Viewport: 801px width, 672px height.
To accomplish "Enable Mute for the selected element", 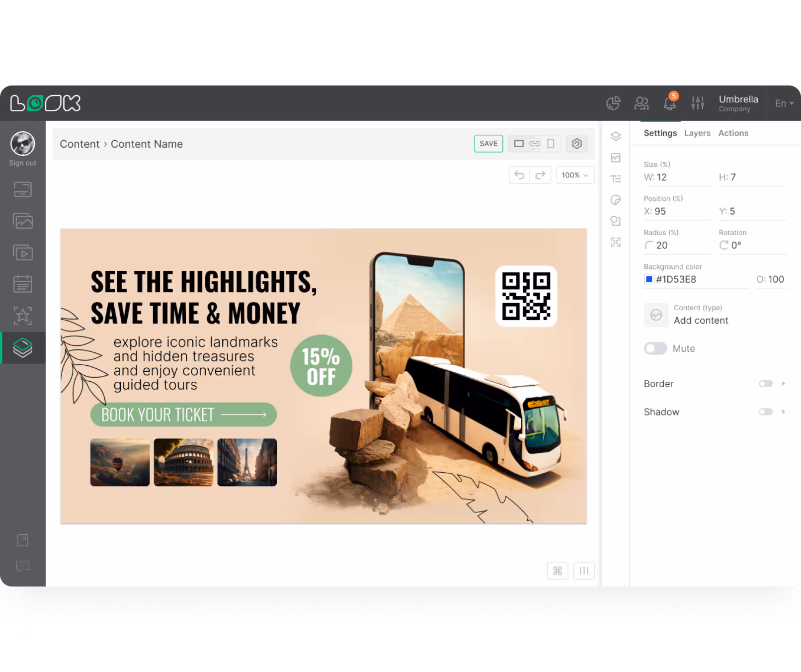I will pos(655,348).
